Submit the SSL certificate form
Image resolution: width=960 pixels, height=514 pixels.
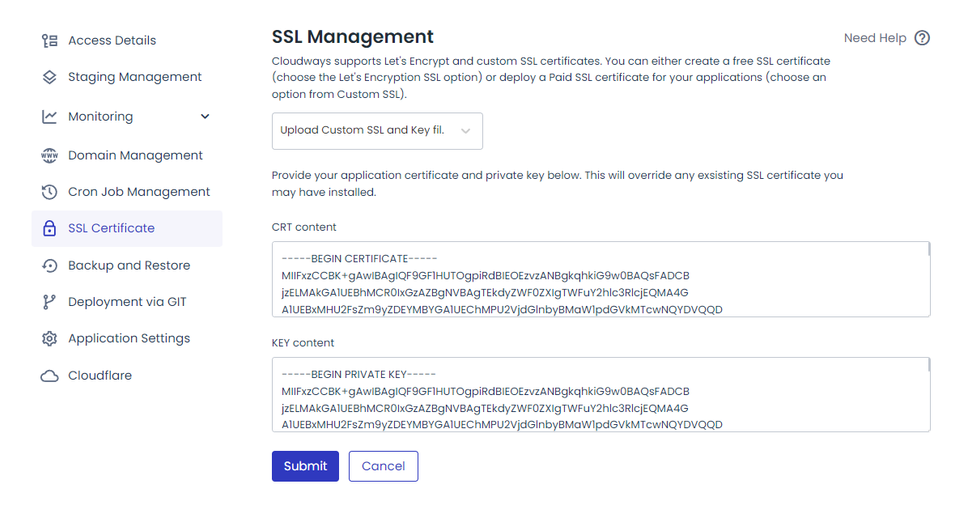pyautogui.click(x=305, y=466)
